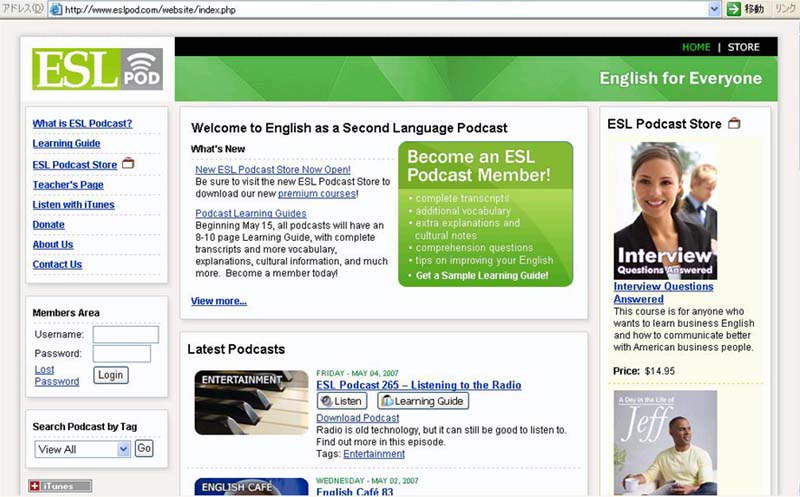Click A Day in the Life of Jeff cover
800x497 pixels.
[x=665, y=443]
